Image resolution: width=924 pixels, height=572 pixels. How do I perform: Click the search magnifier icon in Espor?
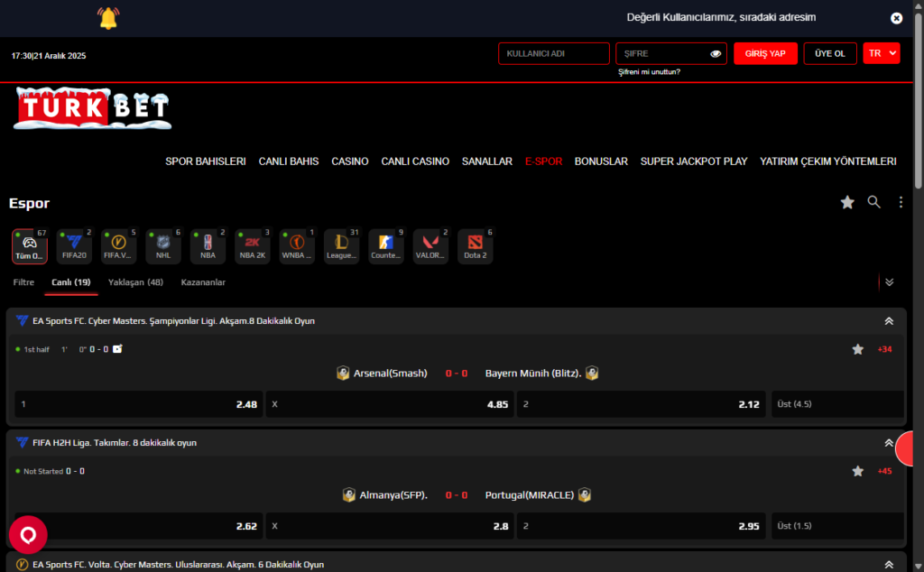point(873,202)
